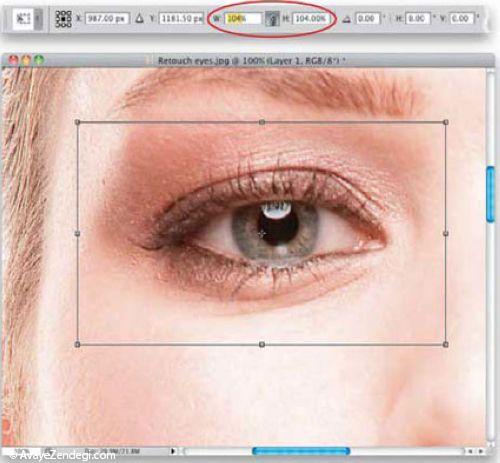Click the transform center point crosshair

(262, 234)
